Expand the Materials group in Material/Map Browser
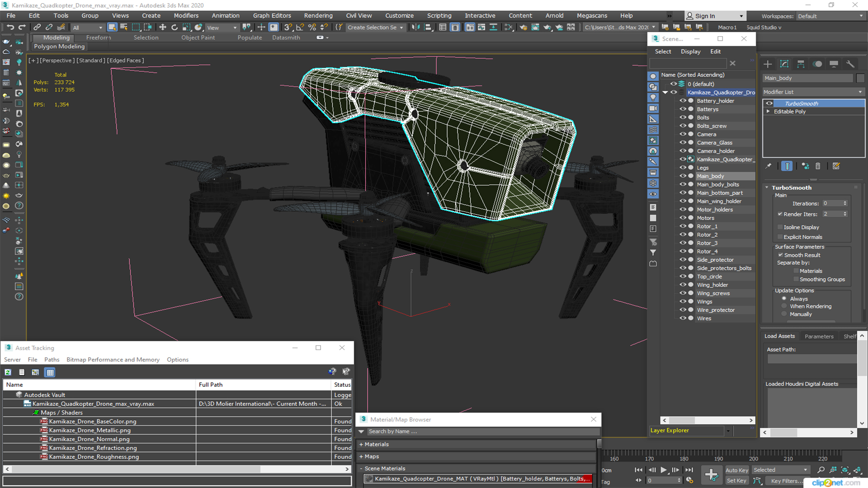Image resolution: width=868 pixels, height=488 pixels. [361, 445]
